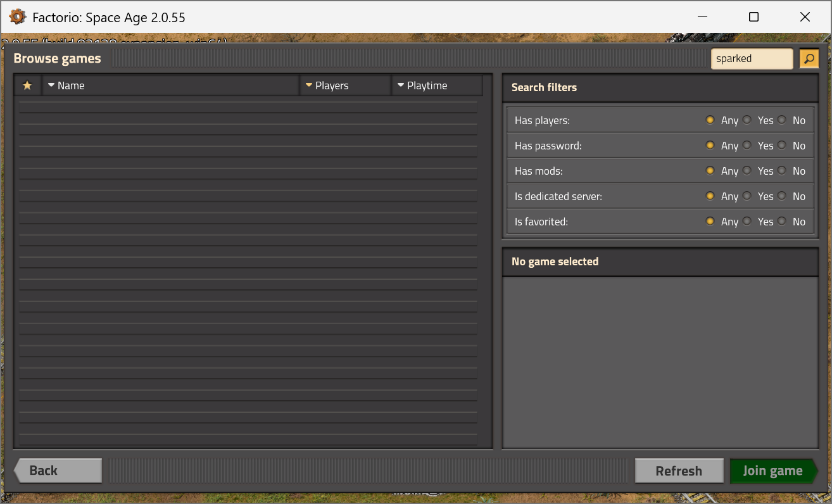Select Any for Has players filter
The height and width of the screenshot is (504, 832).
pyautogui.click(x=710, y=120)
